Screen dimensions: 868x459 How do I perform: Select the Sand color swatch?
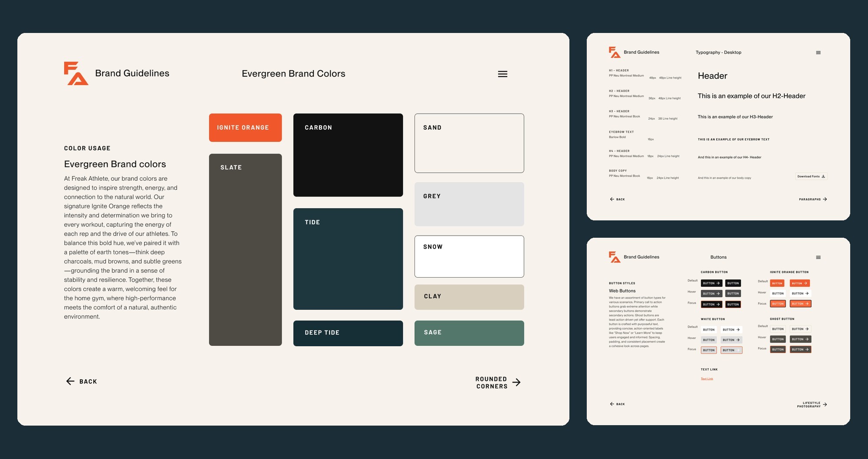coord(469,143)
